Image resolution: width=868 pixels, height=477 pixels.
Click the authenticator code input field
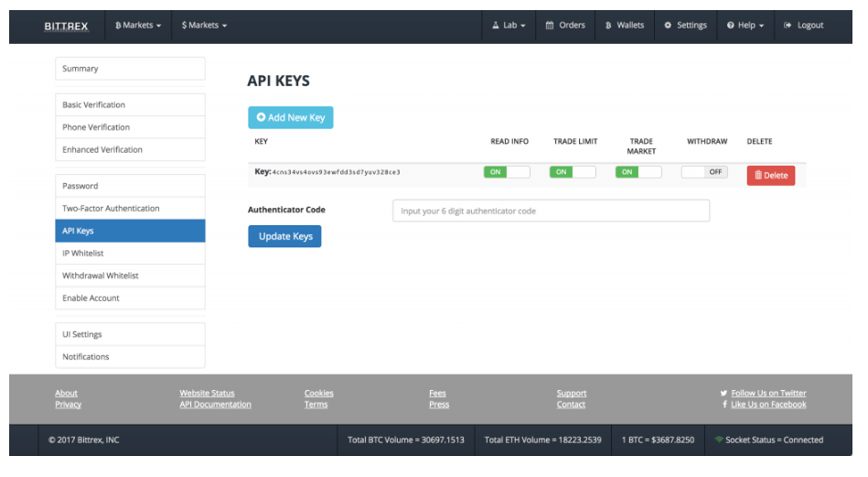[x=551, y=211]
